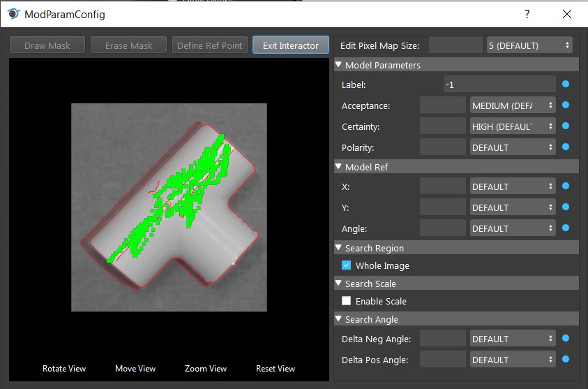This screenshot has width=588, height=389.
Task: Collapse the Model Ref section
Action: tap(338, 166)
